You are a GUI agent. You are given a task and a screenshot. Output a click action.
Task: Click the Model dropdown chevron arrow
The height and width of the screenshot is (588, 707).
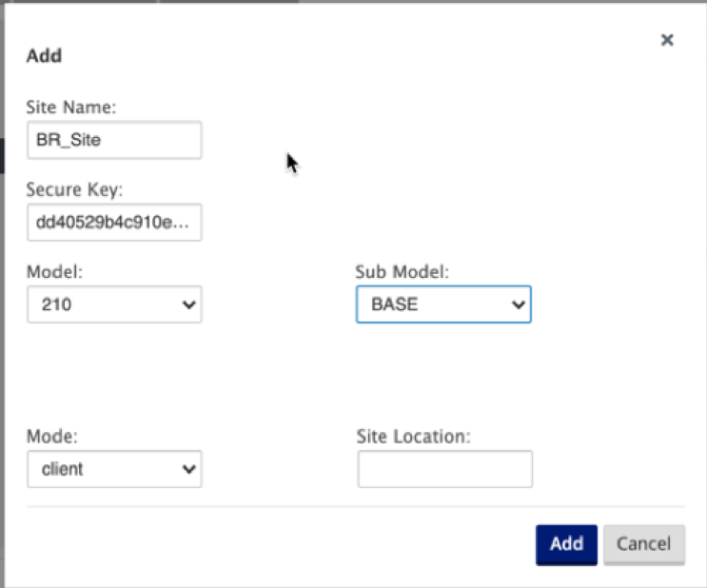click(x=189, y=304)
